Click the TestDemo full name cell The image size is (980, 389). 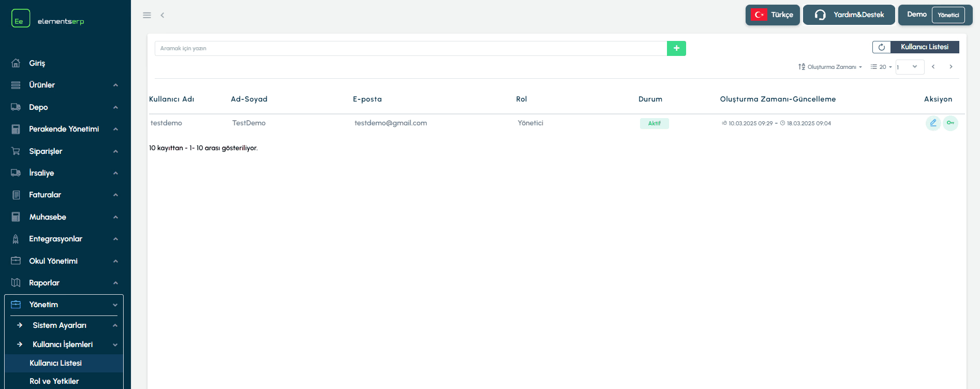(x=249, y=123)
